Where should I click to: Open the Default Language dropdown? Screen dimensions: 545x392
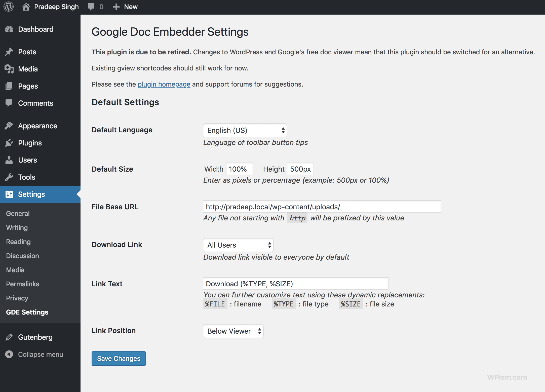click(x=245, y=130)
